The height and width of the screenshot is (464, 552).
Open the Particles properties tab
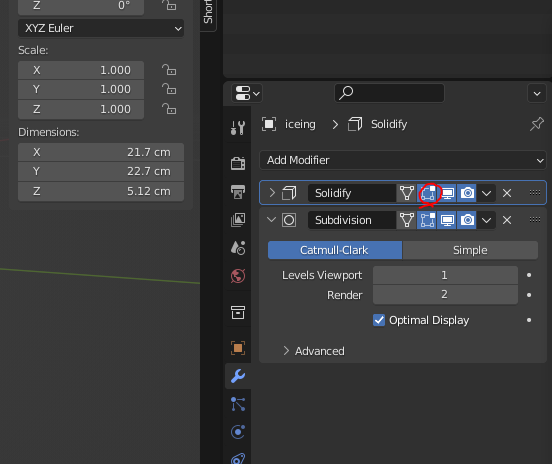pyautogui.click(x=238, y=404)
